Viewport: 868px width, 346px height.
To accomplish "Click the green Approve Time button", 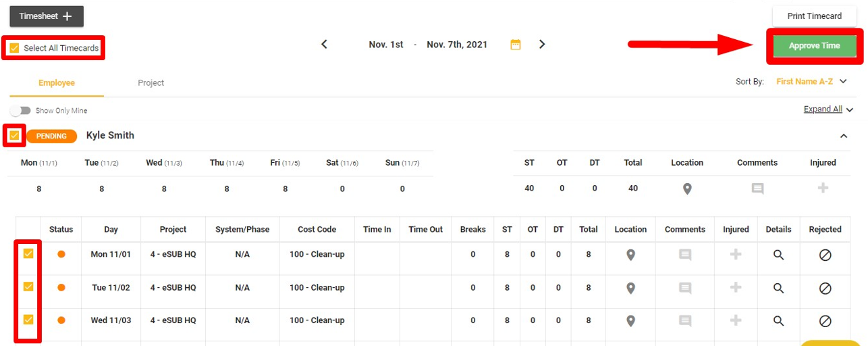I will [815, 46].
